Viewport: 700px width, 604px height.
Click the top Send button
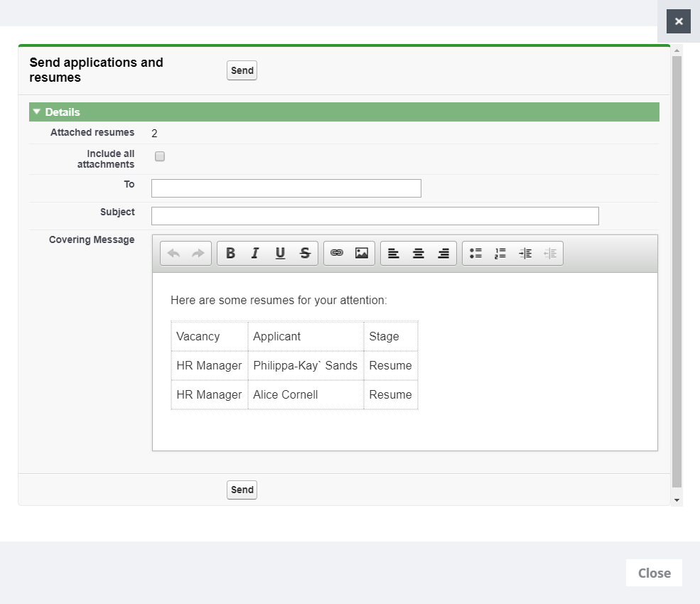pyautogui.click(x=242, y=70)
